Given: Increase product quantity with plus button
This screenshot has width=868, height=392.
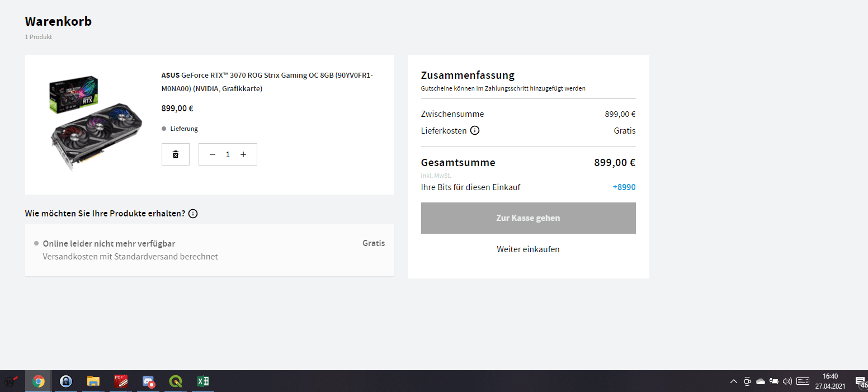Looking at the screenshot, I should [x=243, y=154].
